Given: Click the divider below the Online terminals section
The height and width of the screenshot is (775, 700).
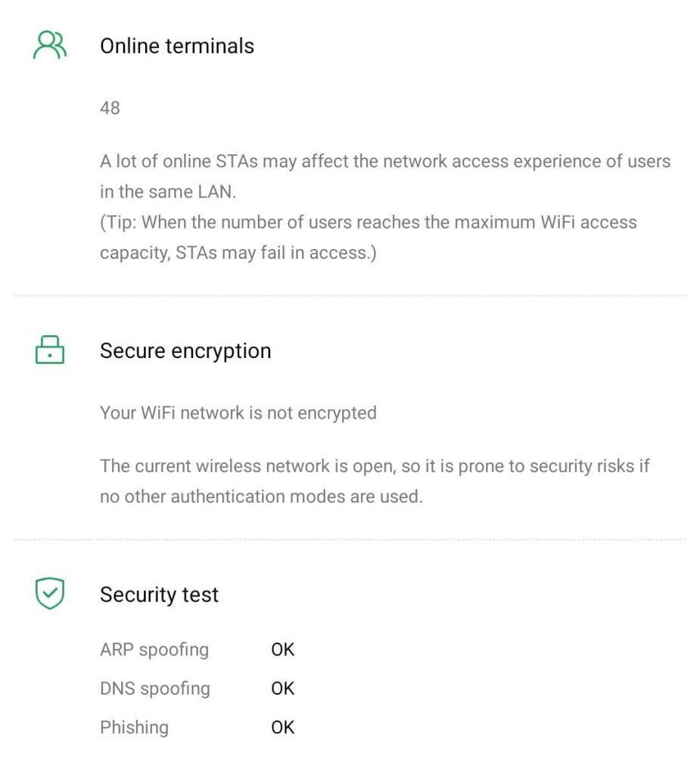Looking at the screenshot, I should click(350, 295).
